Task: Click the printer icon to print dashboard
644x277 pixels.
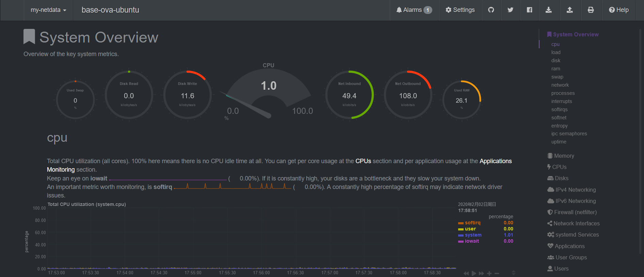Action: [x=591, y=10]
